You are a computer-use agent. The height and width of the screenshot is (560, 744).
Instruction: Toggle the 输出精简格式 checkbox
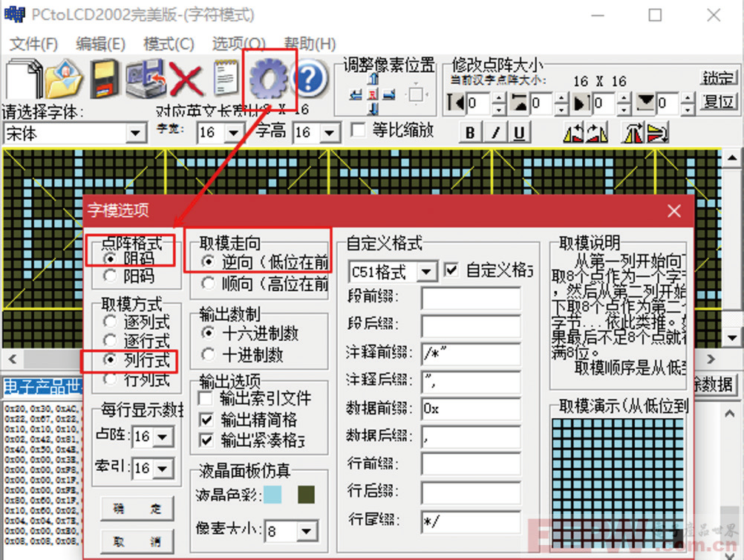point(206,420)
